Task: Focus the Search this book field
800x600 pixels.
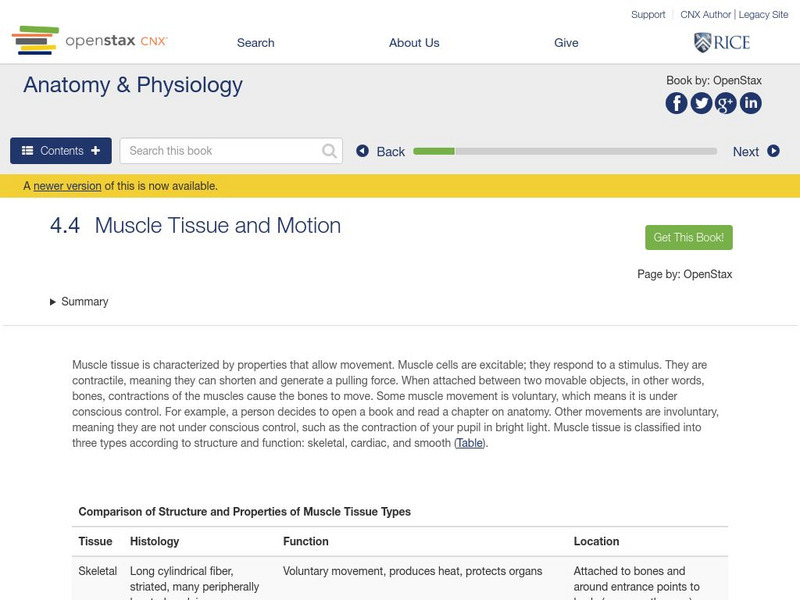Action: tap(220, 151)
